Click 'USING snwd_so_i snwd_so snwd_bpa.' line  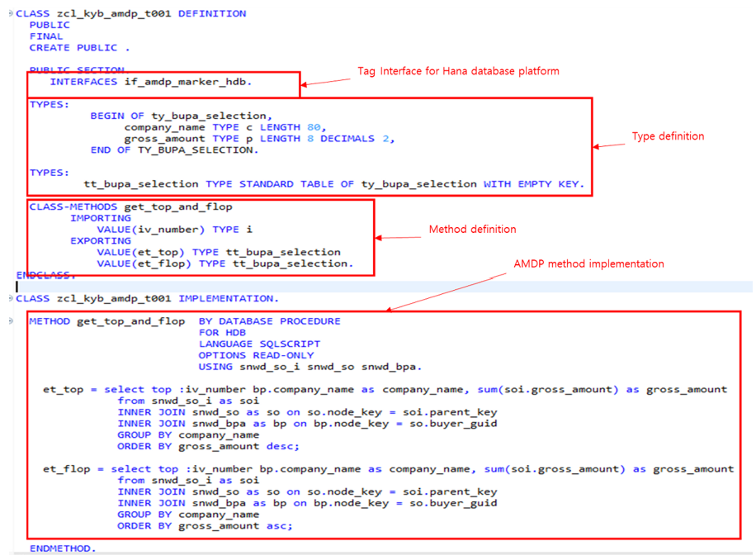310,367
